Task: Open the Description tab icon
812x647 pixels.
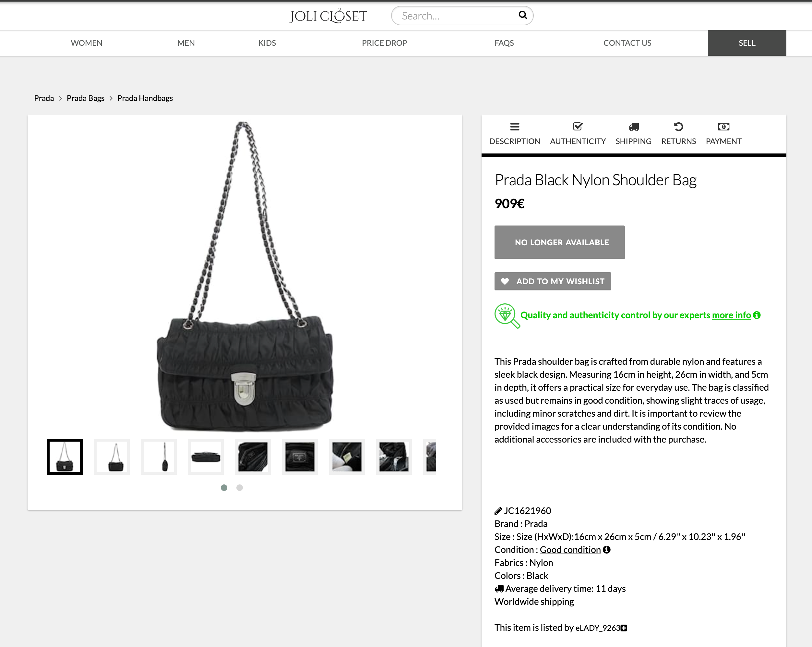Action: [514, 127]
